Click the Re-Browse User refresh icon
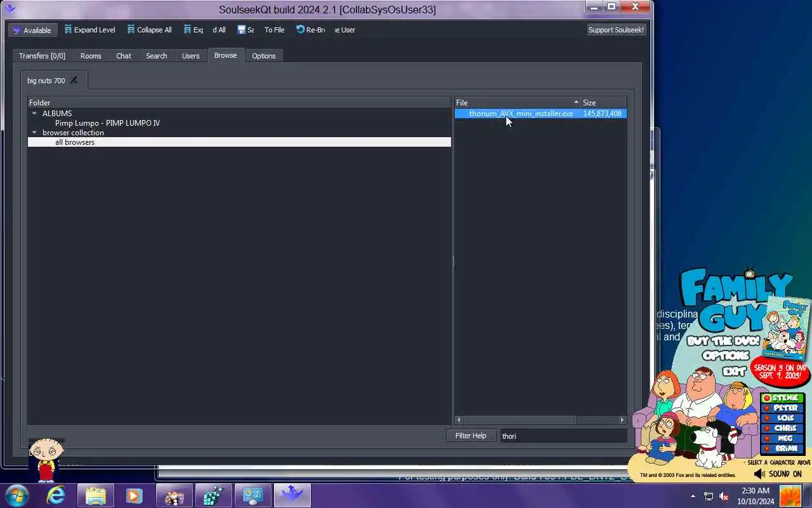812x508 pixels. [301, 29]
